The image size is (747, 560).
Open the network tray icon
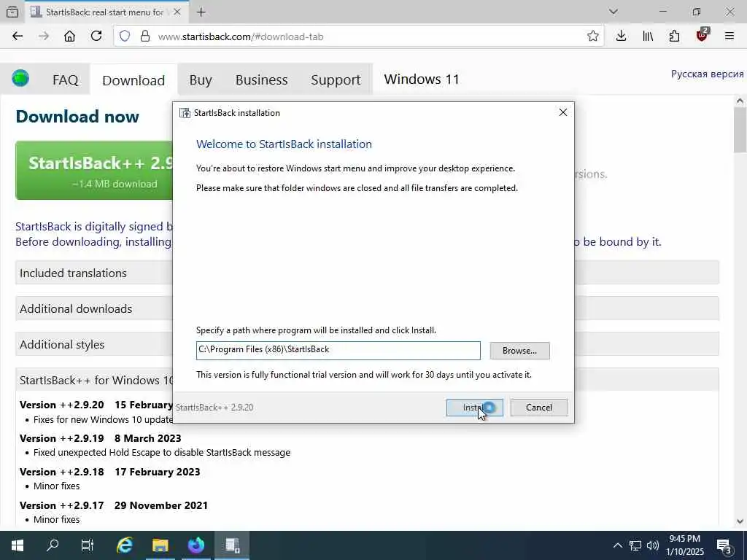[x=635, y=545]
